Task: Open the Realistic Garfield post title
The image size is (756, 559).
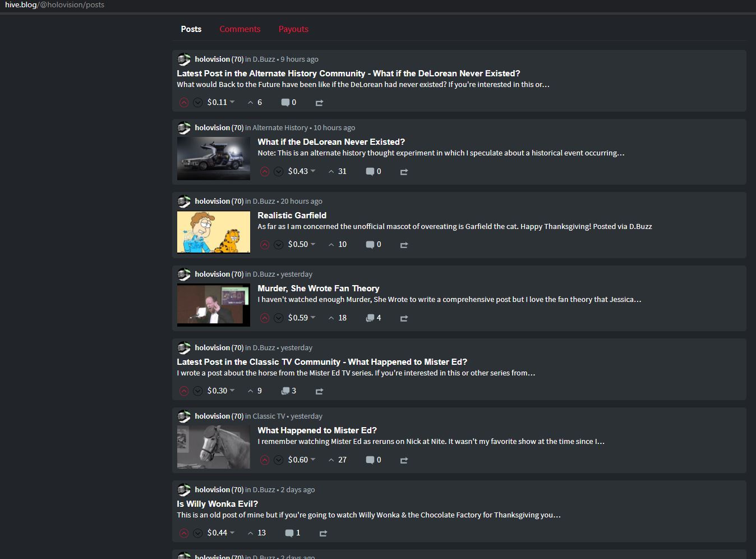Action: 292,216
